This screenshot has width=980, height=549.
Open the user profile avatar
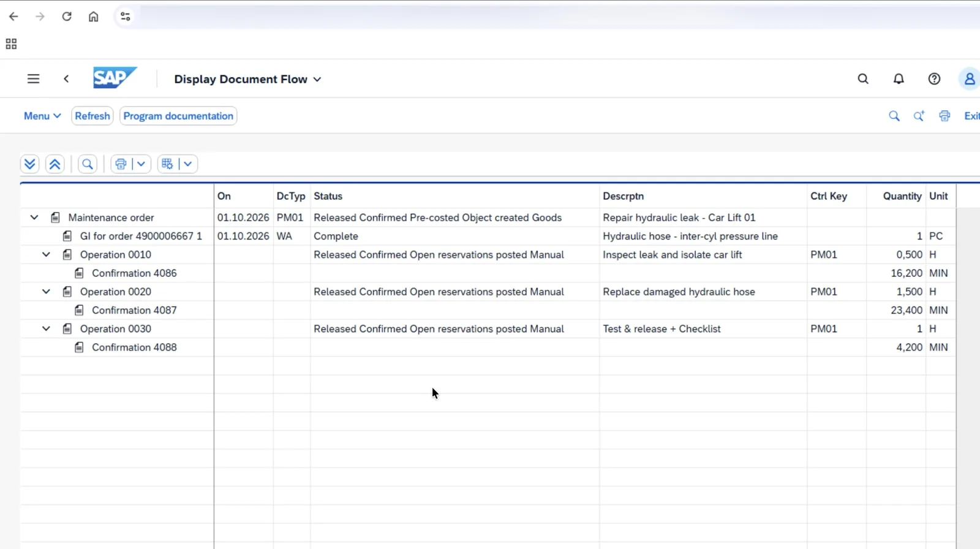tap(970, 79)
